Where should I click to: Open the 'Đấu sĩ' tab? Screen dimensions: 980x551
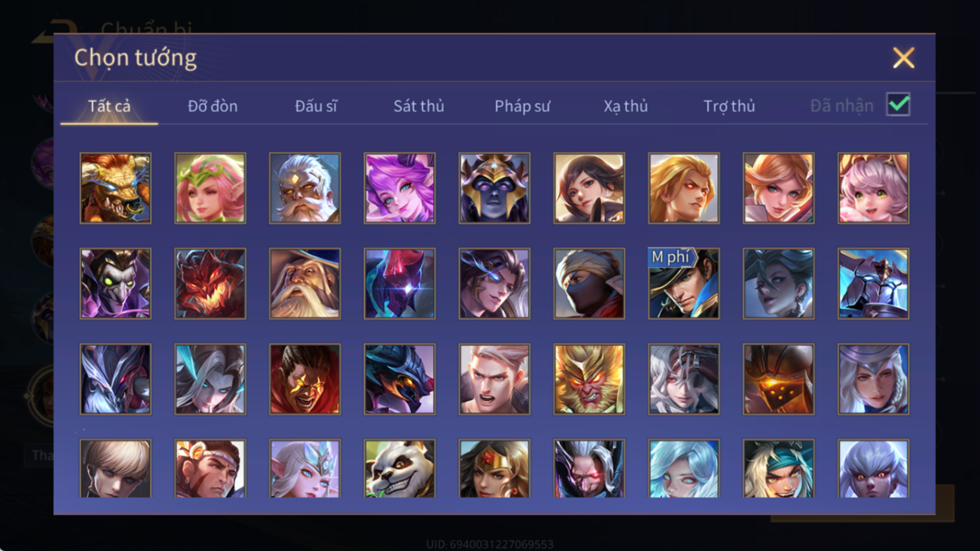click(x=316, y=106)
